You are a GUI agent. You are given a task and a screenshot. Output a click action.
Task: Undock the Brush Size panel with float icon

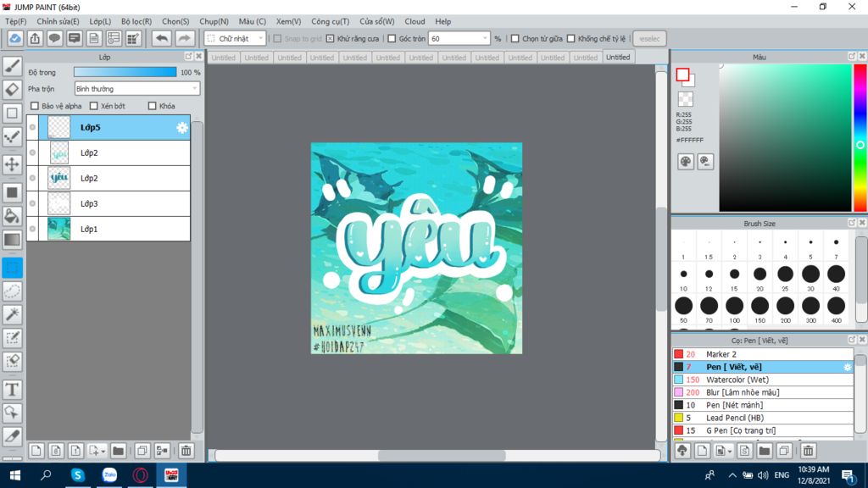851,223
